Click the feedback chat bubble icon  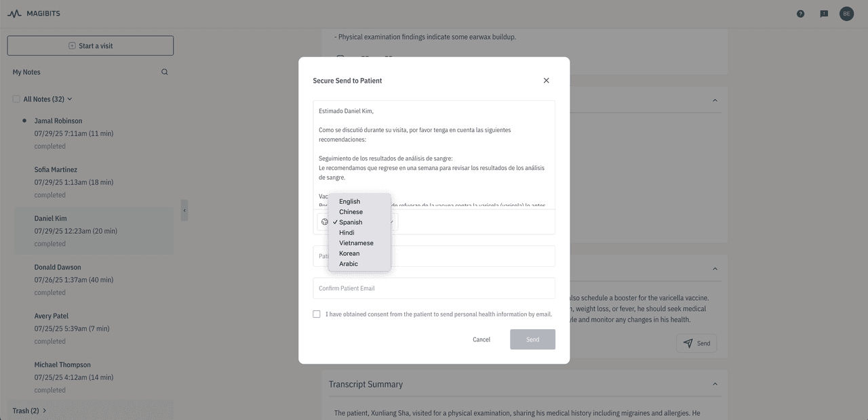click(823, 13)
